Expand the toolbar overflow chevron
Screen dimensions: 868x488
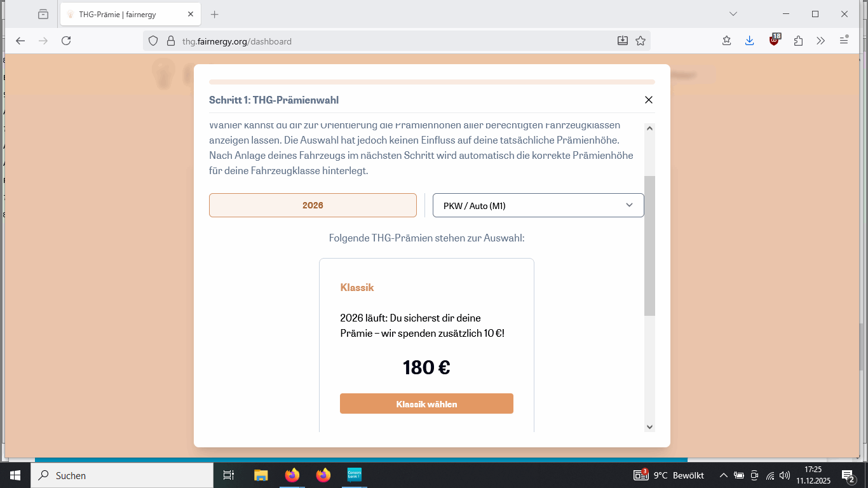tap(820, 41)
